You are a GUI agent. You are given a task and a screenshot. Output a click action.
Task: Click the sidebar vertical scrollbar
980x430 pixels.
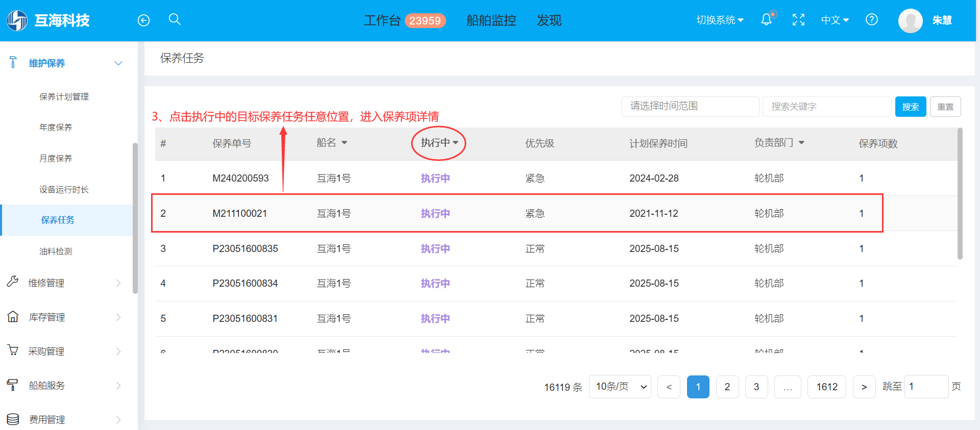point(135,218)
